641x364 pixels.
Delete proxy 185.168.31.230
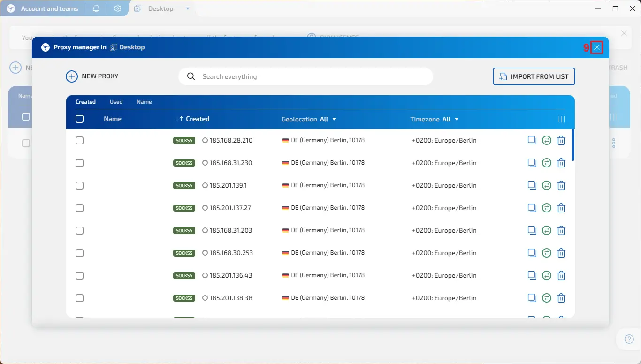(x=561, y=163)
